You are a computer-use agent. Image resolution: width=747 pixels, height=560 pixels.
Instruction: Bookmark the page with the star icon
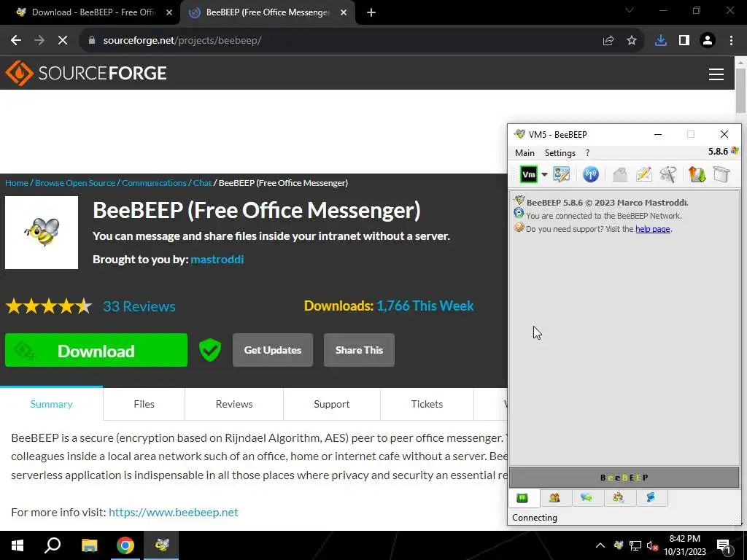[632, 41]
